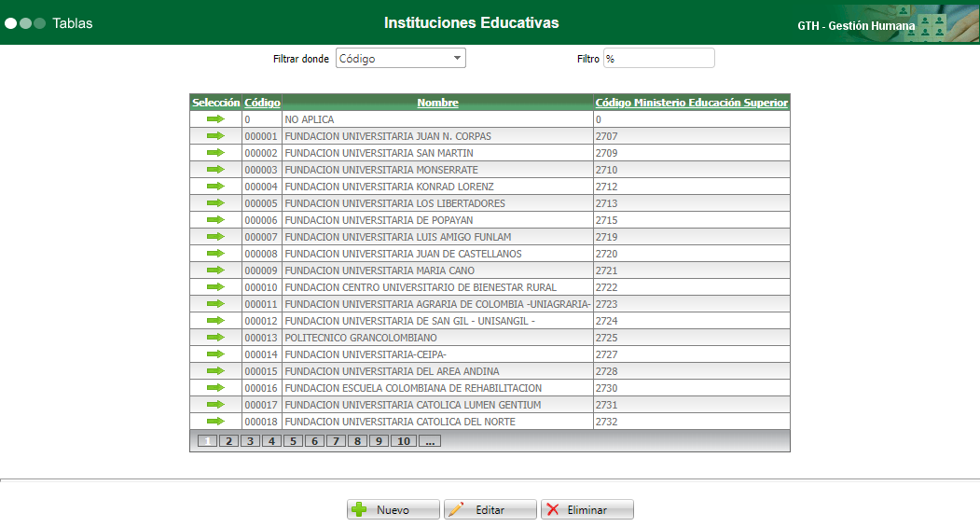
Task: Click the GTH - Gestión Humana title
Action: [856, 25]
